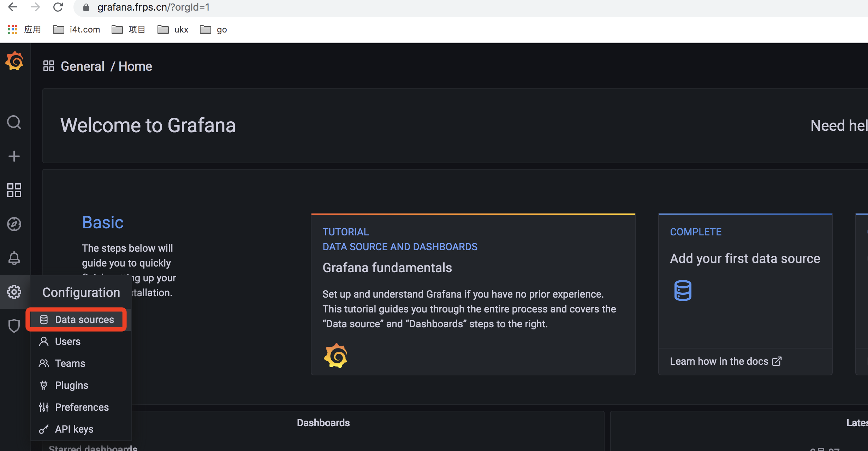
Task: Click the external link icon after docs
Action: tap(777, 361)
